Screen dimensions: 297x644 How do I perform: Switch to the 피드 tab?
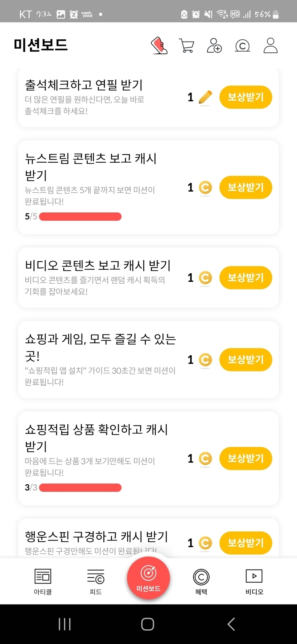click(x=96, y=581)
